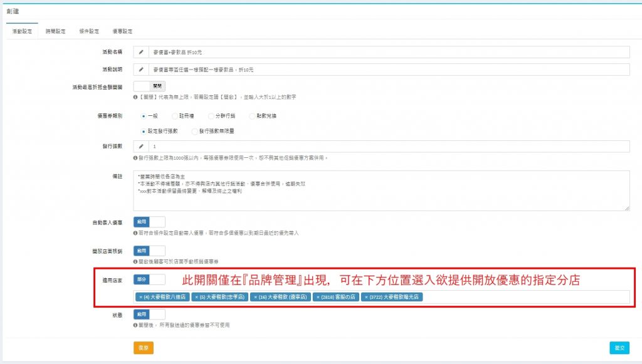Click pencil icon beside 活動說明 field
The image size is (642, 364).
[x=141, y=70]
